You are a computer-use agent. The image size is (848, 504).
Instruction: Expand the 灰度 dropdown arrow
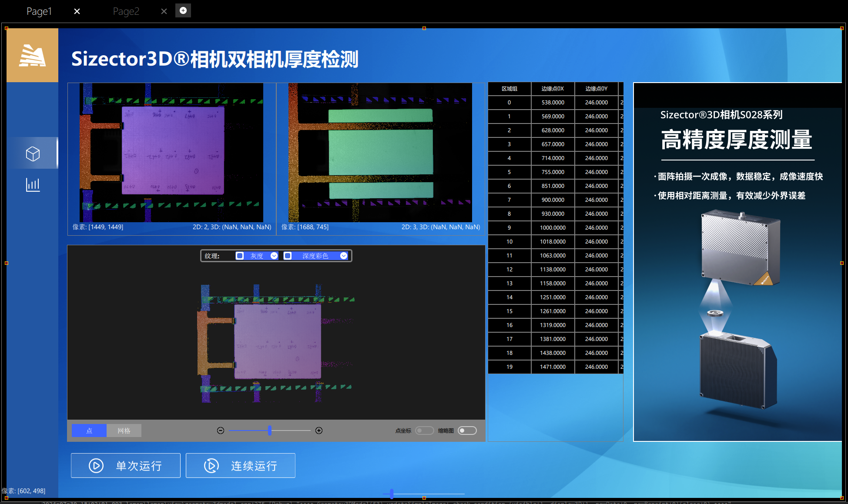click(274, 256)
